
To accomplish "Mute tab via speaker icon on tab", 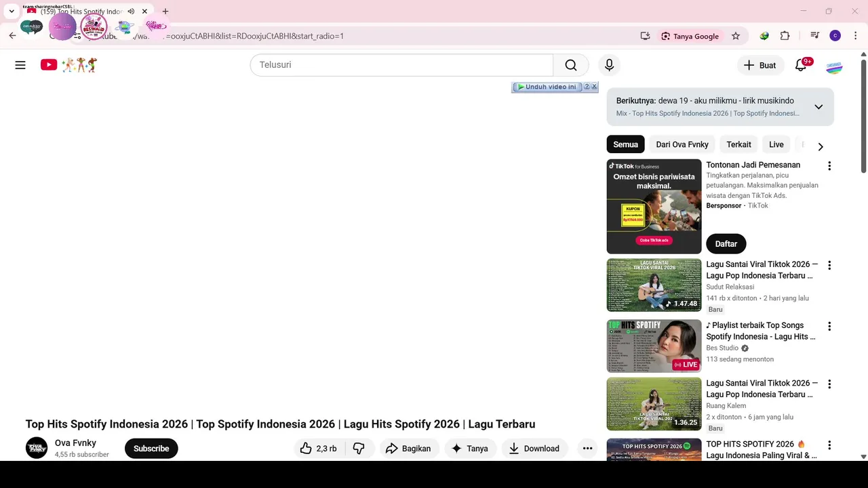I will pos(131,12).
